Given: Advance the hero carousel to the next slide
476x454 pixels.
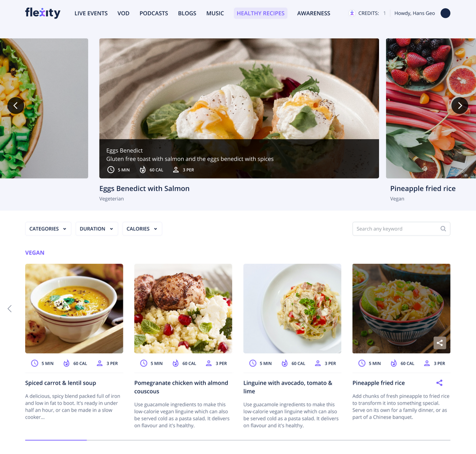Looking at the screenshot, I should [x=460, y=105].
